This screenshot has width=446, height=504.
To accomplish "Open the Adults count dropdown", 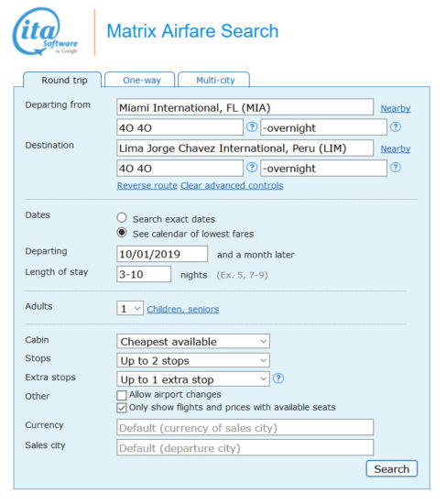I will (x=130, y=309).
